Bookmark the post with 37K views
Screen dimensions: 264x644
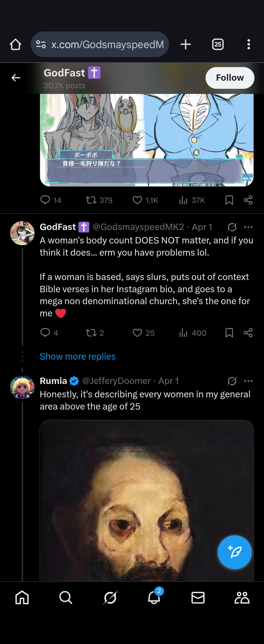pyautogui.click(x=229, y=200)
